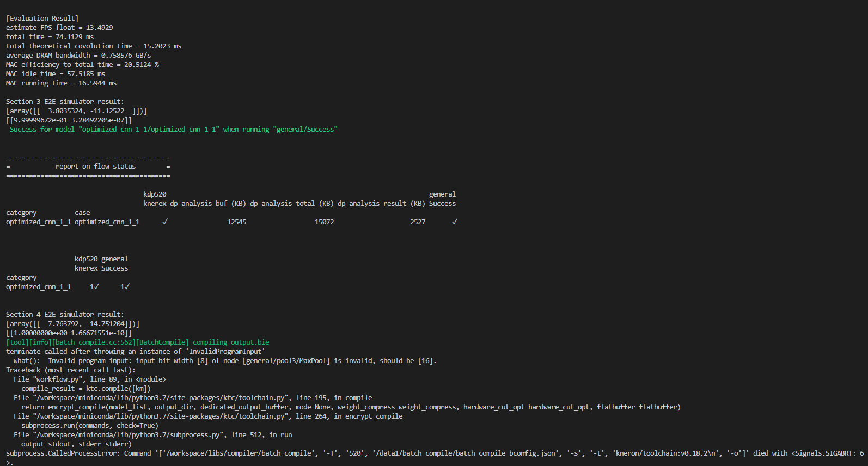Click the toolchain.py line 195 traceback path

point(193,398)
